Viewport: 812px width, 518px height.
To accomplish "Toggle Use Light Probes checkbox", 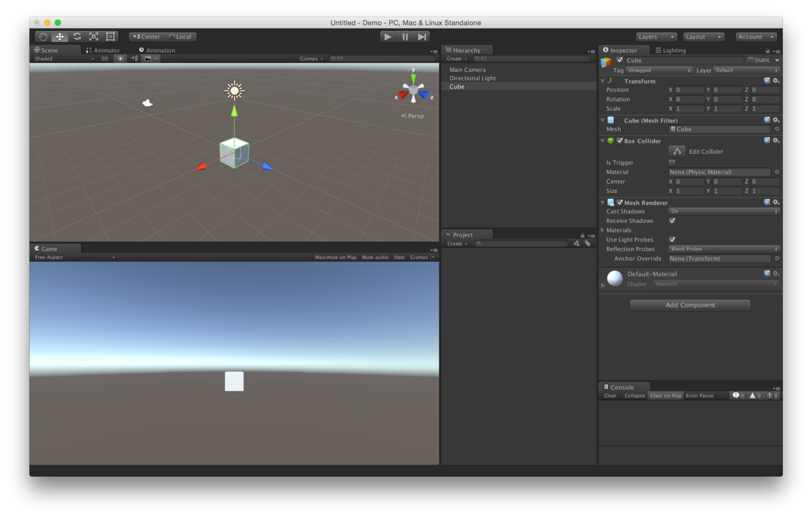I will click(x=672, y=239).
